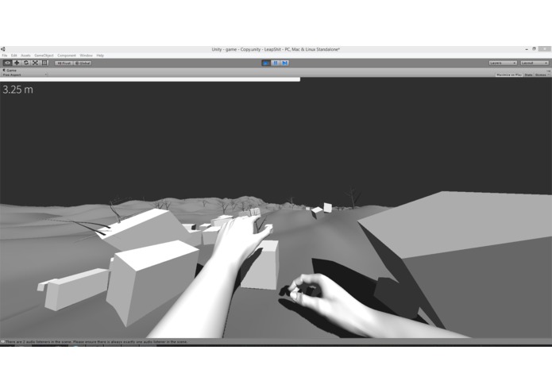Image resolution: width=552 pixels, height=392 pixels.
Task: Switch to the Game tab
Action: coord(10,71)
